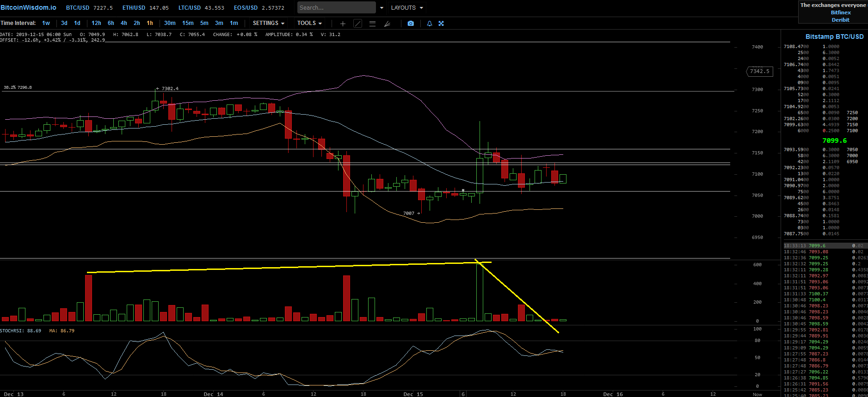Click the 18:32:46 trade at 7093.08
The image size is (868, 397).
pos(825,252)
